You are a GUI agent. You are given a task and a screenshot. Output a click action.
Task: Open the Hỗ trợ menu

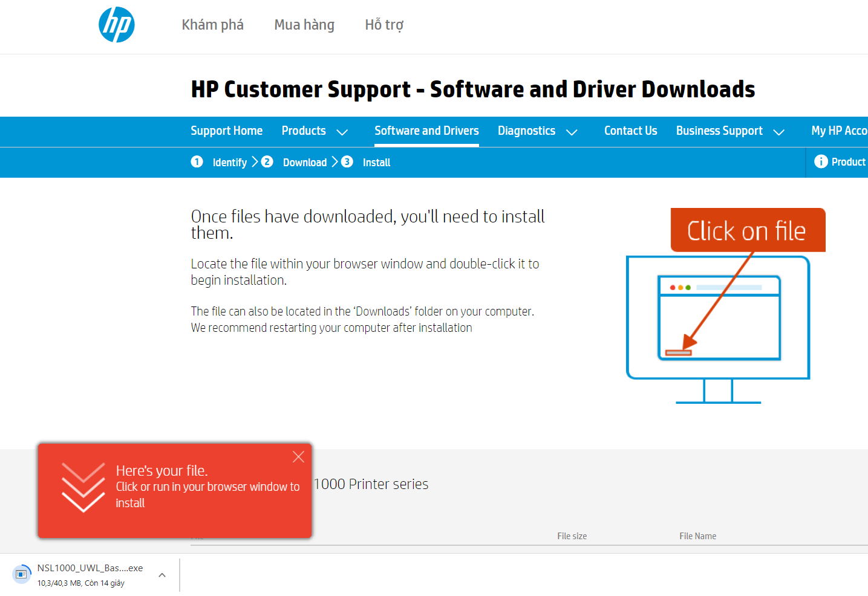pyautogui.click(x=384, y=25)
